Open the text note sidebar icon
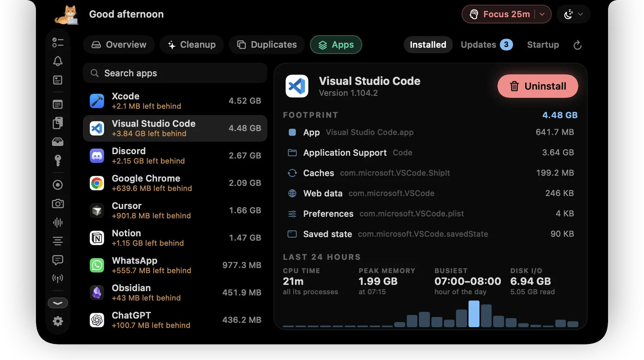Viewport: 644px width, 360px height. [58, 104]
